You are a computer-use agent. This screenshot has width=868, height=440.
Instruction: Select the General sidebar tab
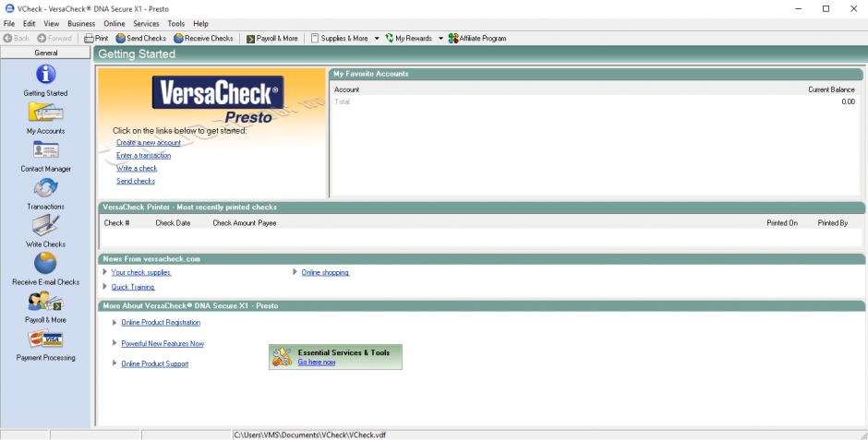pos(46,53)
